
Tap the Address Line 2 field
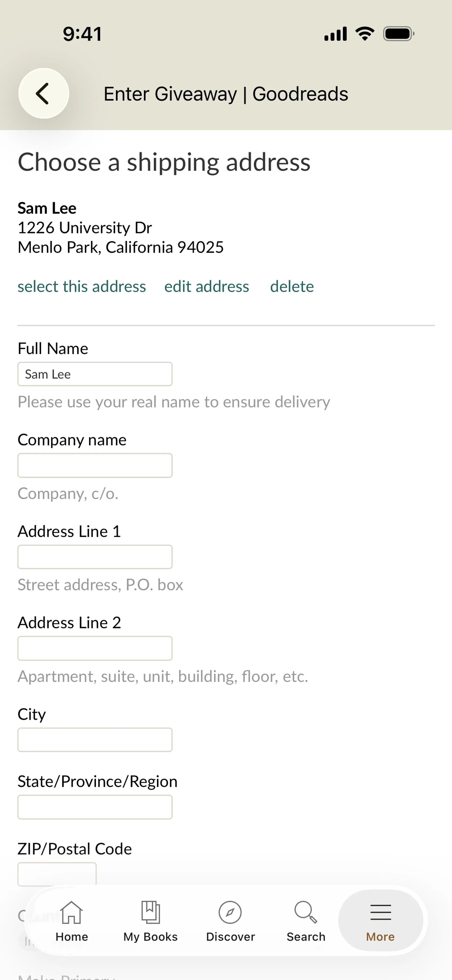click(x=95, y=648)
